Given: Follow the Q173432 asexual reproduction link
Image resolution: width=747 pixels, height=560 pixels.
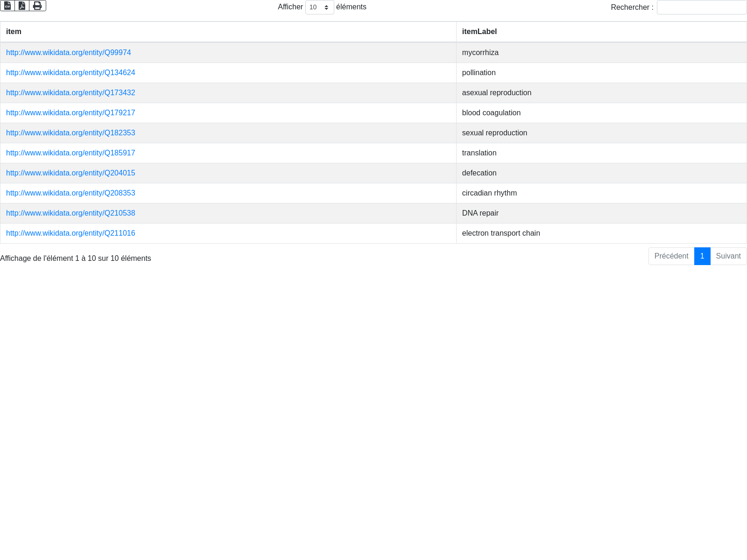Looking at the screenshot, I should (70, 93).
